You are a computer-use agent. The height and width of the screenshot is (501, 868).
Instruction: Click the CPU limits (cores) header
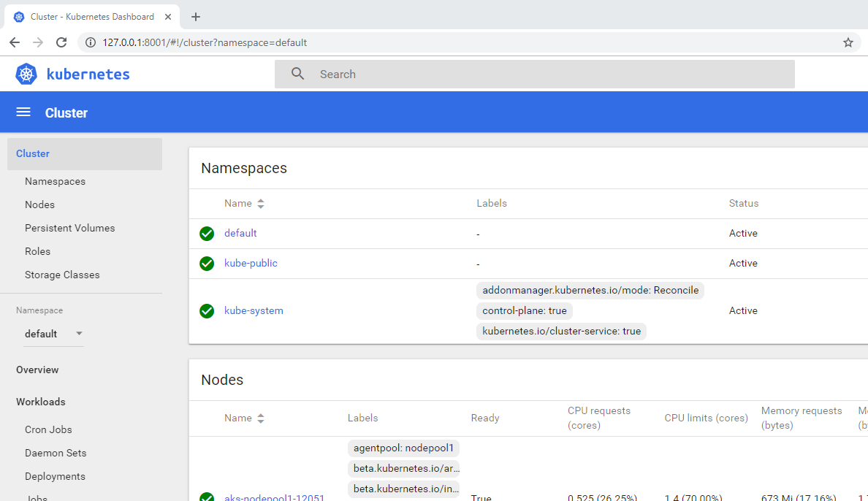706,418
